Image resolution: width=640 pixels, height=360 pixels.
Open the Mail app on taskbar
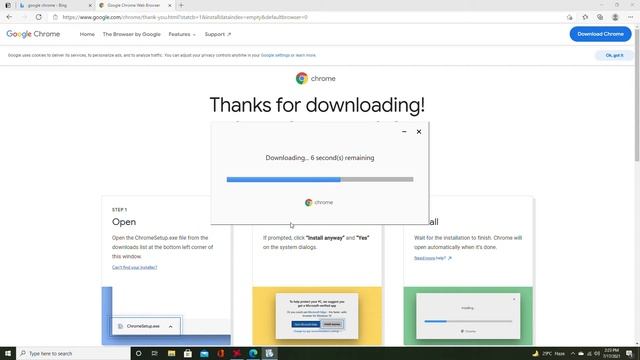(204, 353)
